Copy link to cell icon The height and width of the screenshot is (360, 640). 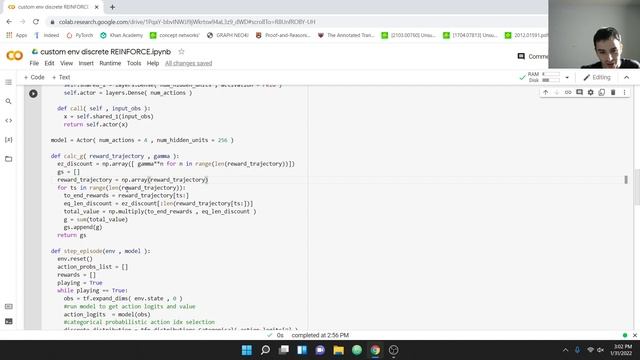click(568, 93)
